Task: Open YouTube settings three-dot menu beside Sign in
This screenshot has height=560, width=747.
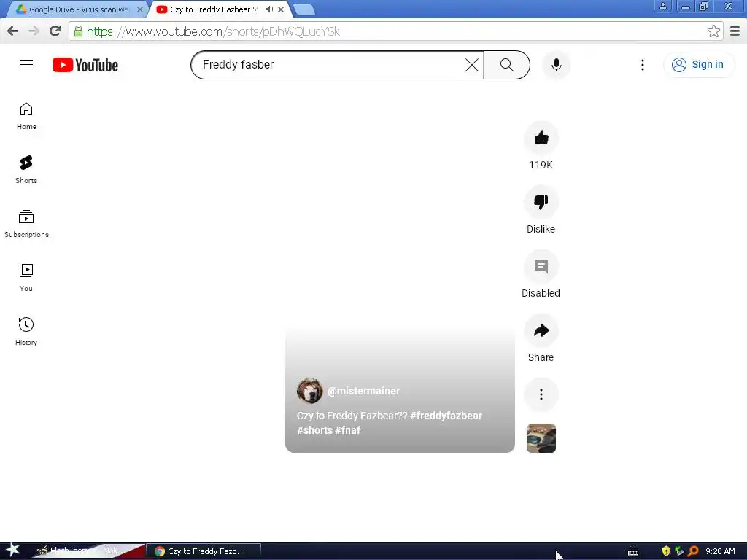Action: tap(643, 65)
